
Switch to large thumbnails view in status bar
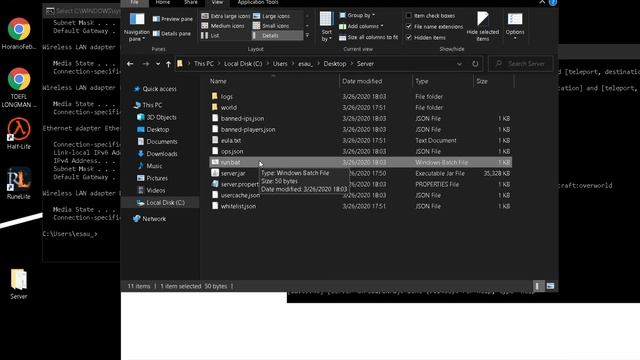click(550, 286)
